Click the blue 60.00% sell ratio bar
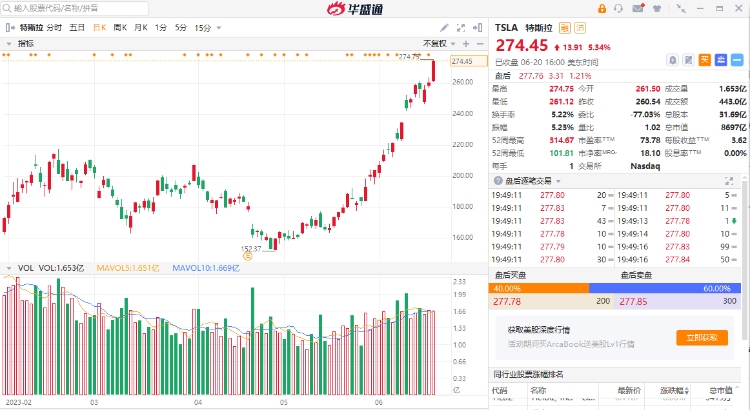 pyautogui.click(x=665, y=288)
